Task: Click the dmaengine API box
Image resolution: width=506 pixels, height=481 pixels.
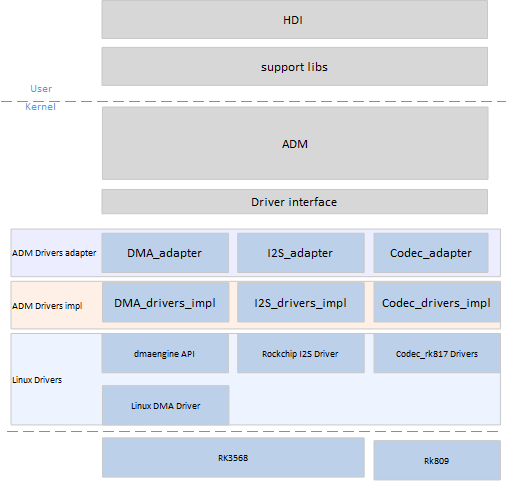Action: [165, 353]
